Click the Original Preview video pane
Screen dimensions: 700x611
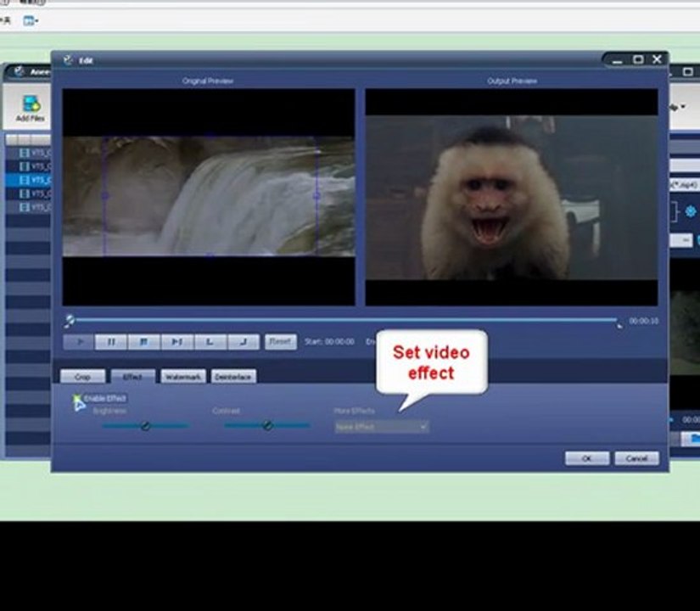coord(209,197)
